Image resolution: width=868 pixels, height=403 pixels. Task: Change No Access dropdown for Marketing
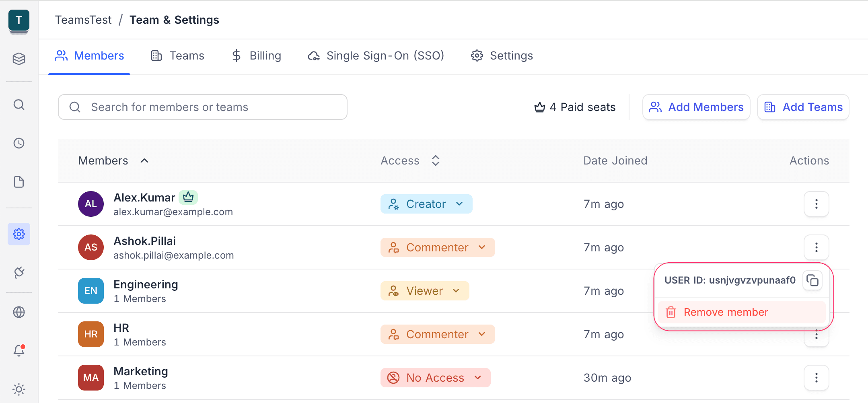tap(435, 378)
